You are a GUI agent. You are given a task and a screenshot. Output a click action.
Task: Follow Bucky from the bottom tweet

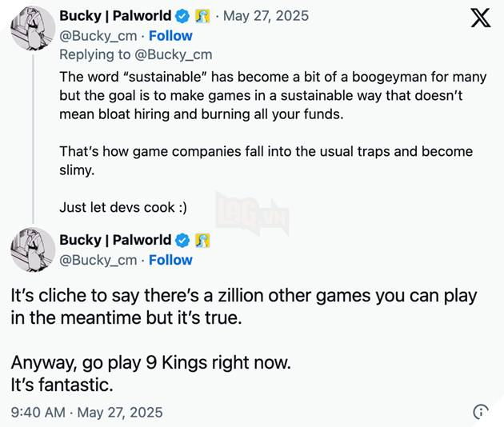[170, 260]
